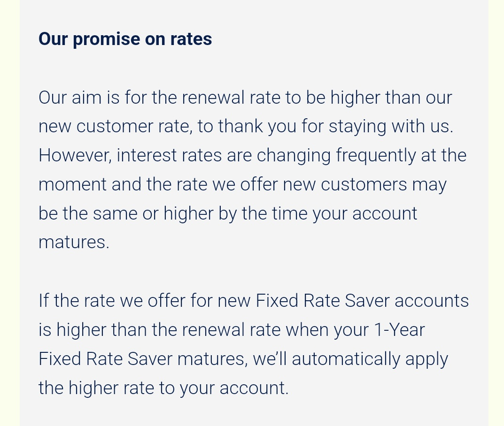
Task: Click the line starting "Our aim is for"
Action: tap(245, 97)
